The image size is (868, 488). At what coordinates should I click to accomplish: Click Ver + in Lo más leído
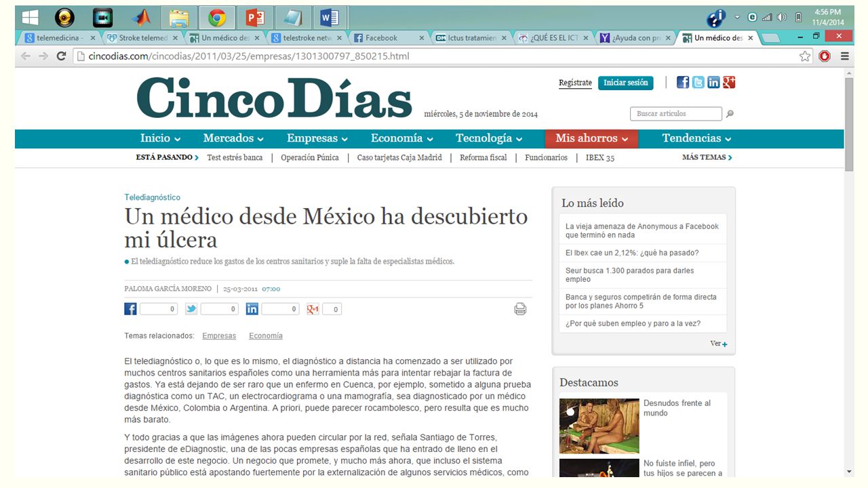[719, 344]
